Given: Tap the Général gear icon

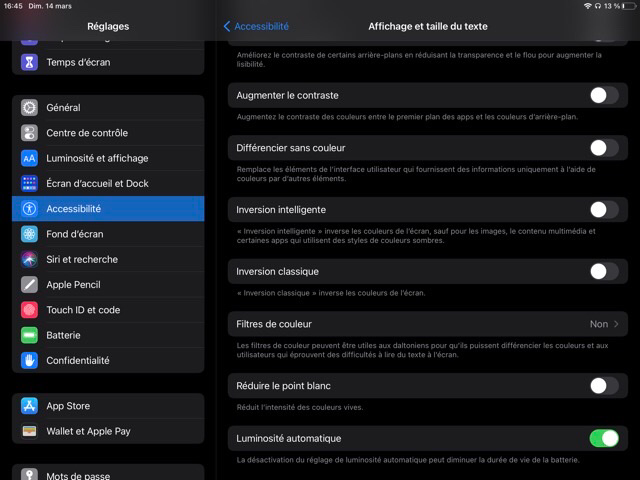Looking at the screenshot, I should 29,108.
